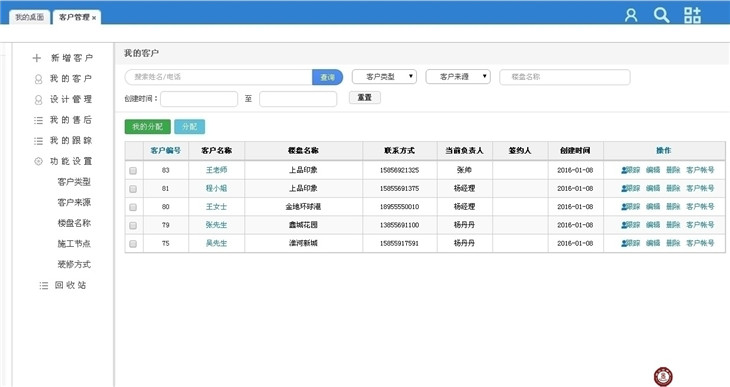Click 删除 for customer 程小姐
This screenshot has width=730, height=387.
pyautogui.click(x=673, y=188)
